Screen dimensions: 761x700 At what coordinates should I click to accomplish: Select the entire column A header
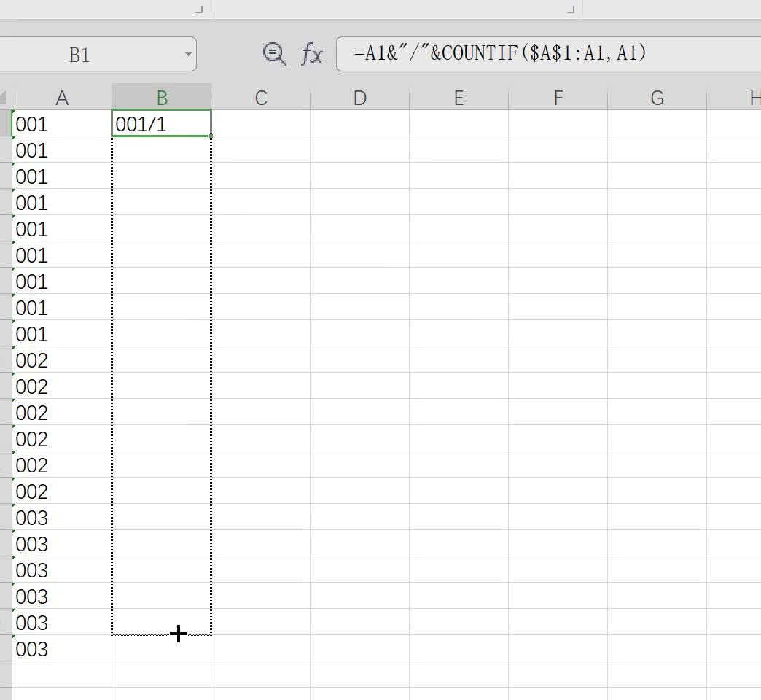(62, 98)
